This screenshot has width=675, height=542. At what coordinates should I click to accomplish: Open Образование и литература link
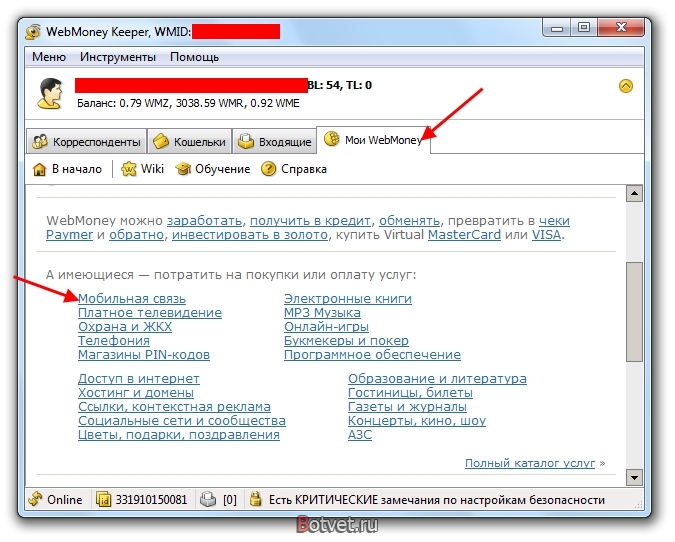pyautogui.click(x=437, y=379)
